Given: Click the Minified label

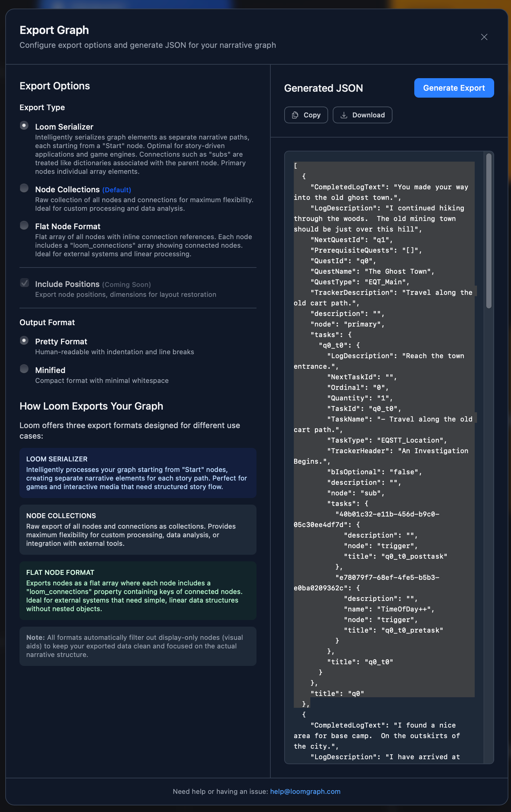Looking at the screenshot, I should coord(50,370).
